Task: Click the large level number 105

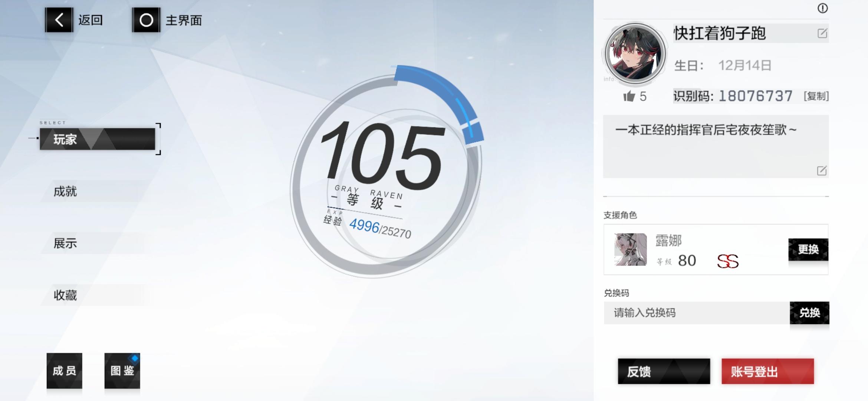Action: (x=382, y=155)
